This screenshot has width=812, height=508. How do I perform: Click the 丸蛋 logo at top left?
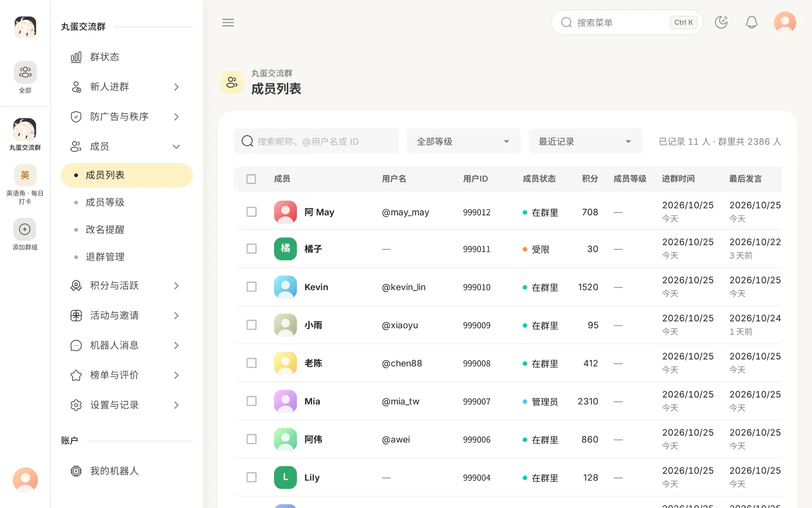25,27
